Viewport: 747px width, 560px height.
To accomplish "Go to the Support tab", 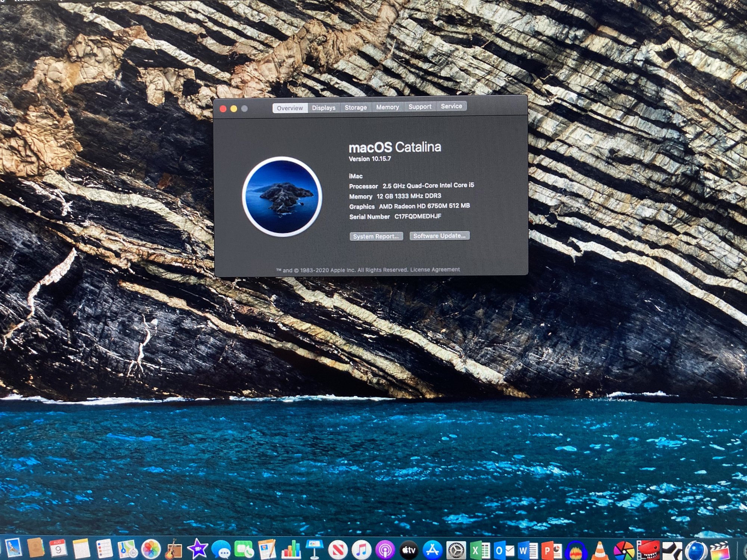I will [420, 107].
